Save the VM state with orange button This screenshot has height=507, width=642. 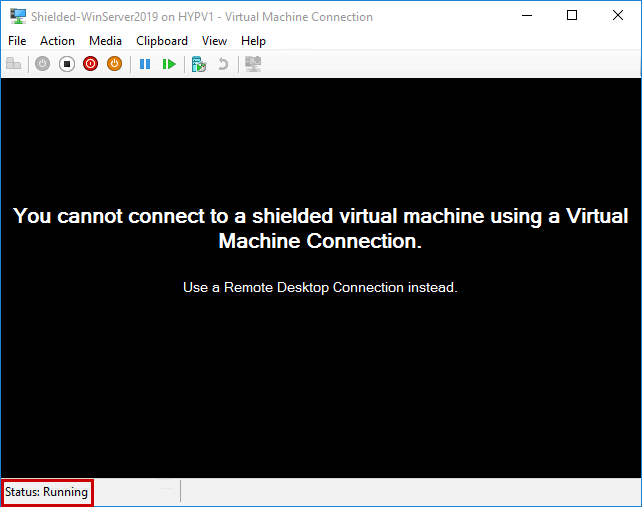coord(115,64)
